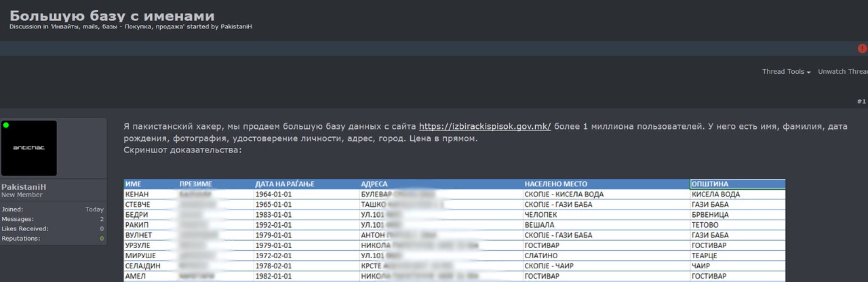This screenshot has width=868, height=282.
Task: Open the antichat avatar image
Action: point(29,148)
